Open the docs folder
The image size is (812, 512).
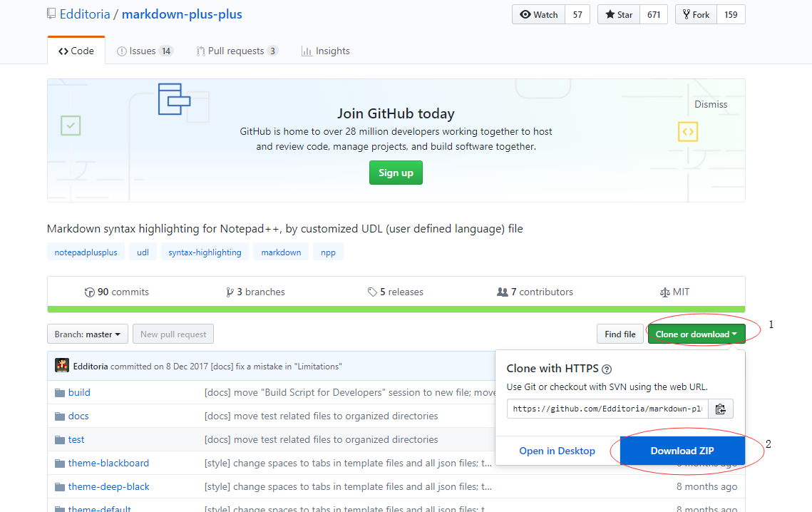coord(78,416)
